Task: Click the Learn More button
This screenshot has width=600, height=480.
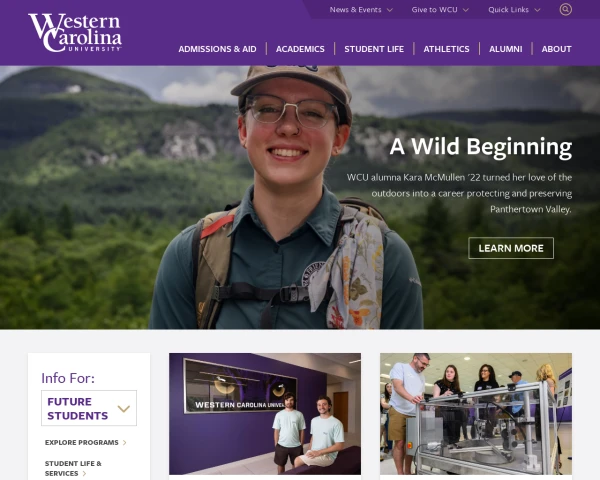Action: point(511,248)
